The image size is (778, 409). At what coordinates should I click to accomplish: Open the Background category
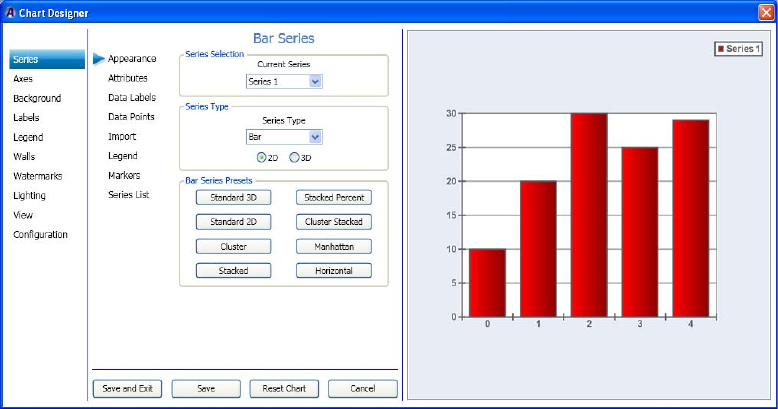coord(37,98)
